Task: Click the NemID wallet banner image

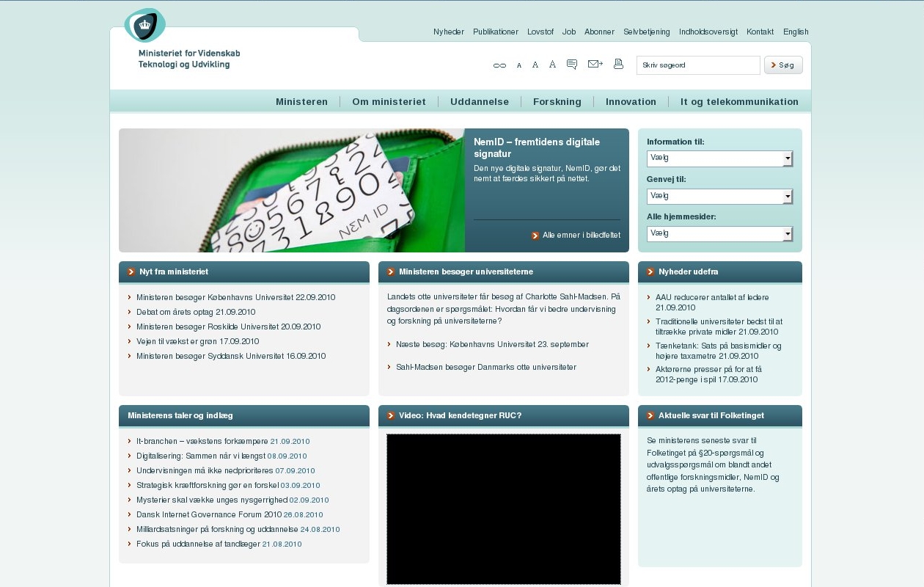Action: point(292,191)
